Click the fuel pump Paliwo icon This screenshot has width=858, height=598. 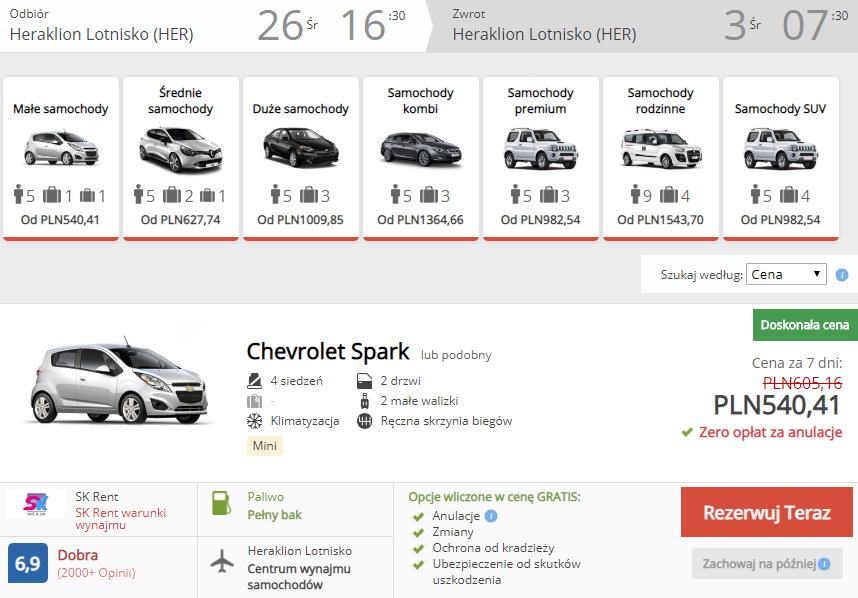coord(222,503)
